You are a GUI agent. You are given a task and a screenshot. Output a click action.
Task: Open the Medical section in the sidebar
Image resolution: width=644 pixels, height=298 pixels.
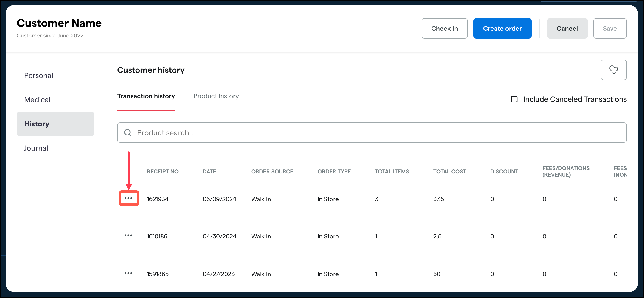pos(37,99)
